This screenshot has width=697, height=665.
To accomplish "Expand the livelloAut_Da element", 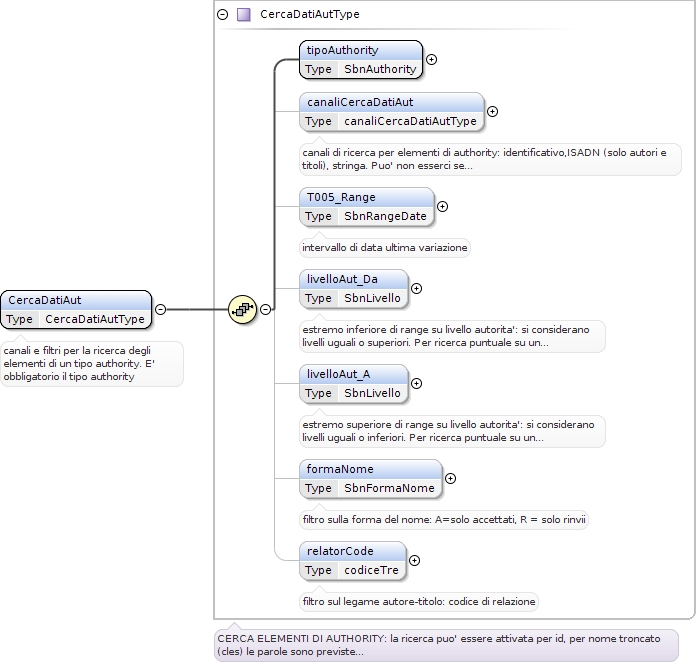I will pyautogui.click(x=416, y=288).
